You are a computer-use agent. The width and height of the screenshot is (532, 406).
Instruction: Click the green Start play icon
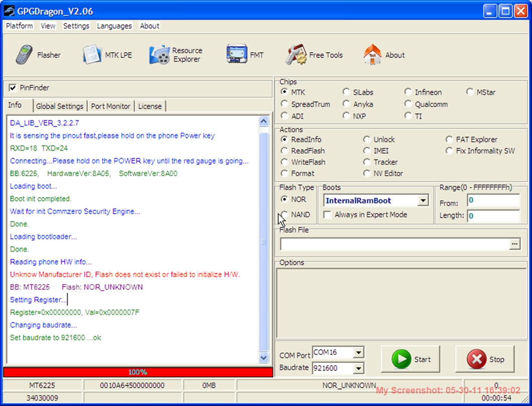tap(402, 359)
